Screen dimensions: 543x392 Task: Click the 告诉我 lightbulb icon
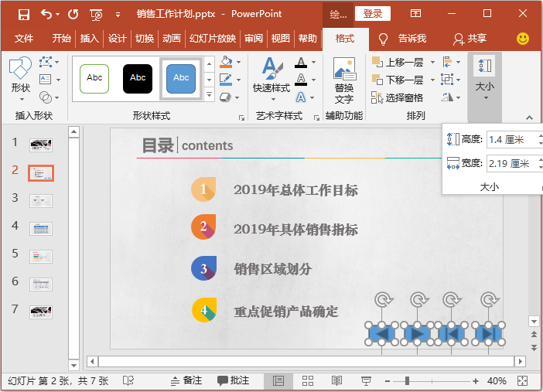383,39
